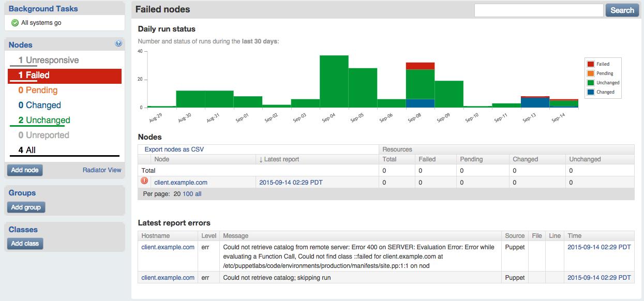Click the red error icon beside client.example.com
The height and width of the screenshot is (301, 644).
144,181
